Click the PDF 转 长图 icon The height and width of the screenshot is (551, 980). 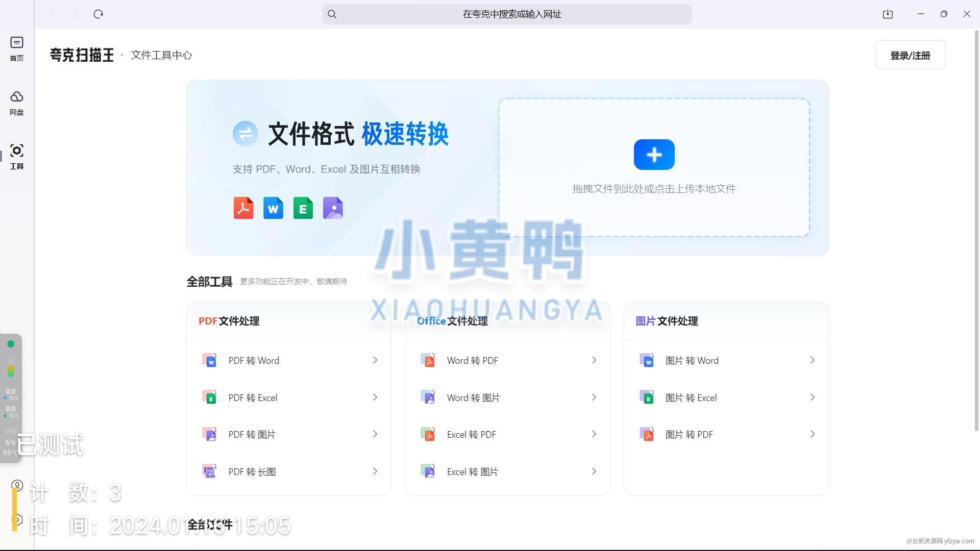(x=210, y=471)
